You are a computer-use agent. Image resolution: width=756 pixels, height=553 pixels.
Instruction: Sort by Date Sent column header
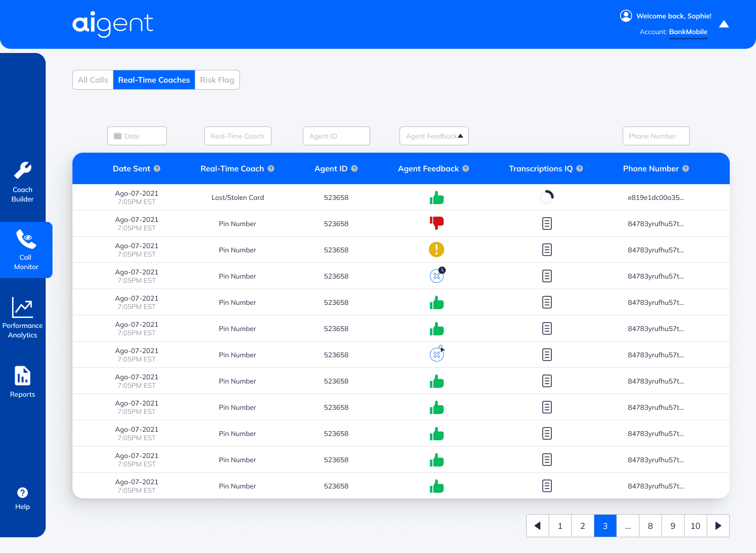[x=132, y=168]
